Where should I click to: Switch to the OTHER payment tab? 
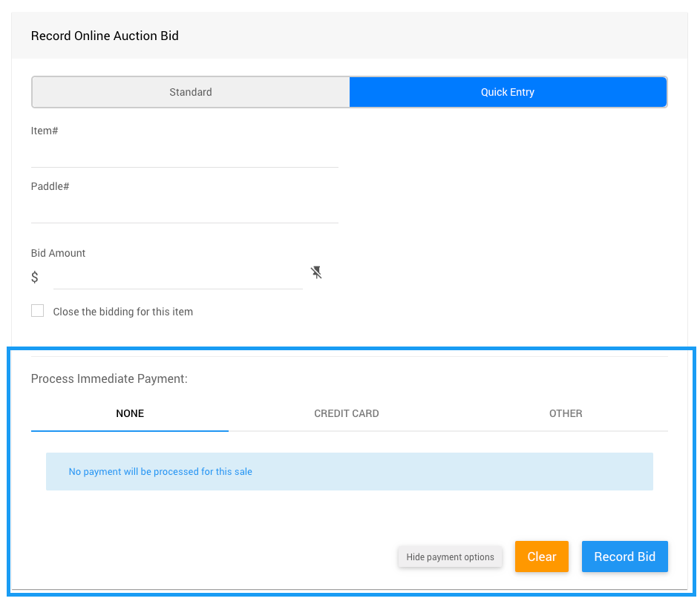tap(566, 413)
